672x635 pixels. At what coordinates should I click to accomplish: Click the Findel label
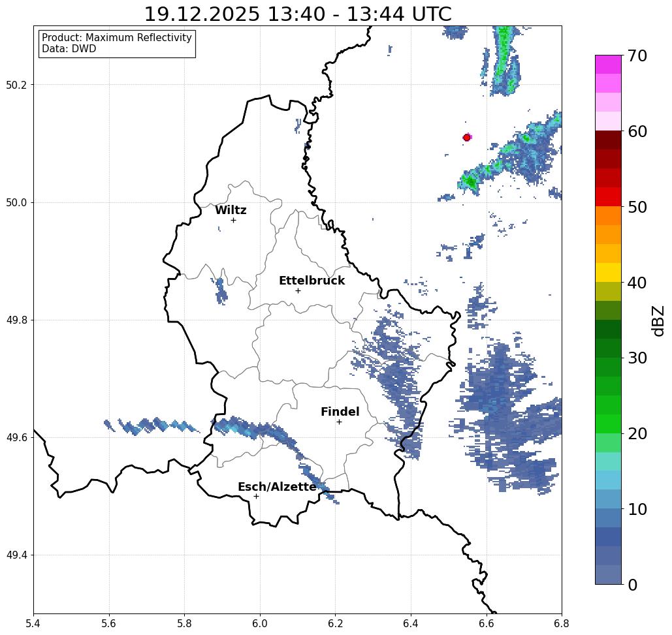click(x=340, y=412)
